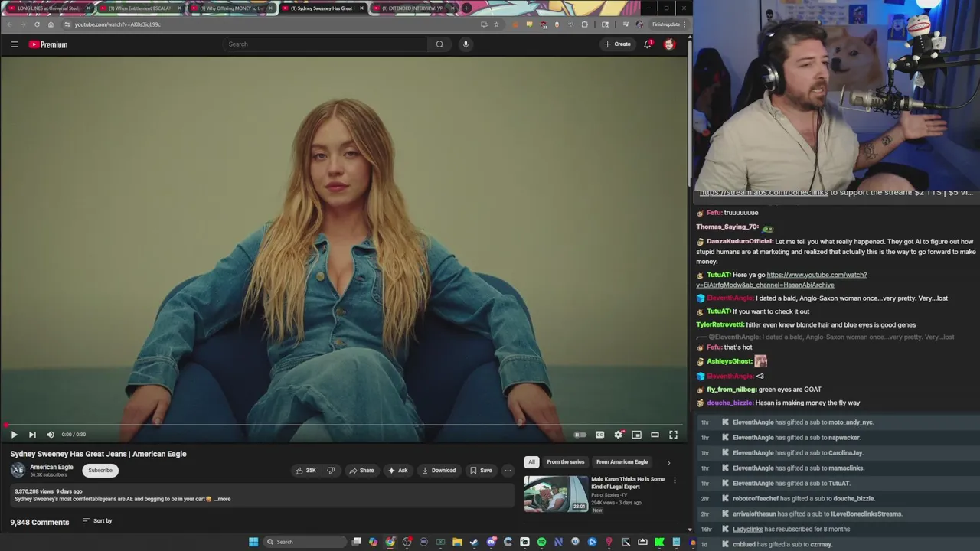Select the All filter chip

[531, 462]
